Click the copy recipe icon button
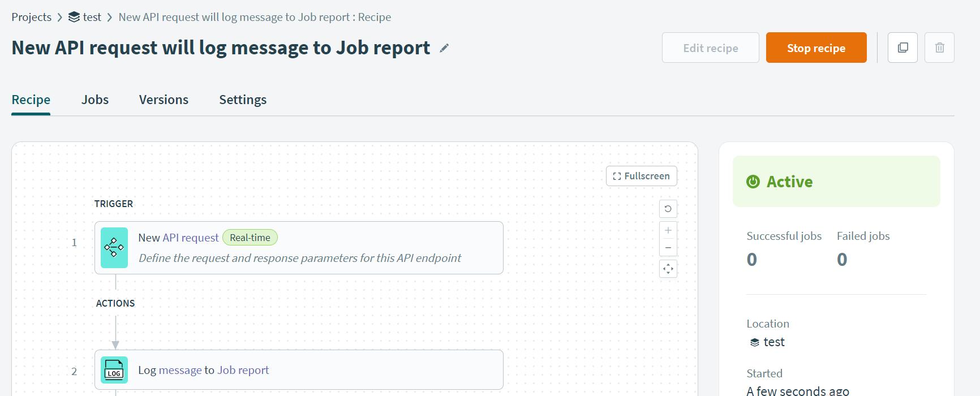This screenshot has height=396, width=980. pyautogui.click(x=902, y=48)
